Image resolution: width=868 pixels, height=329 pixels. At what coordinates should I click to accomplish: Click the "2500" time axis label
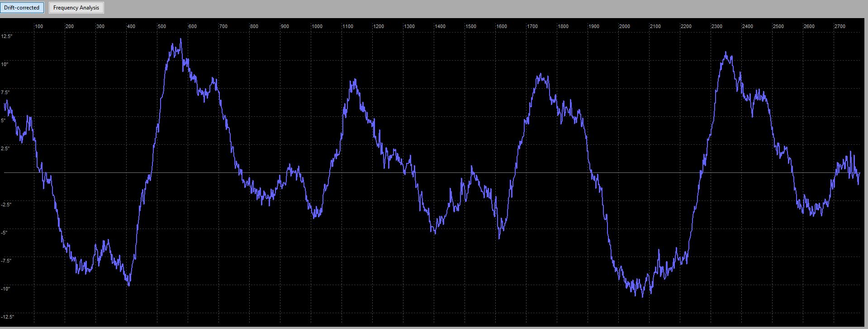tap(778, 26)
